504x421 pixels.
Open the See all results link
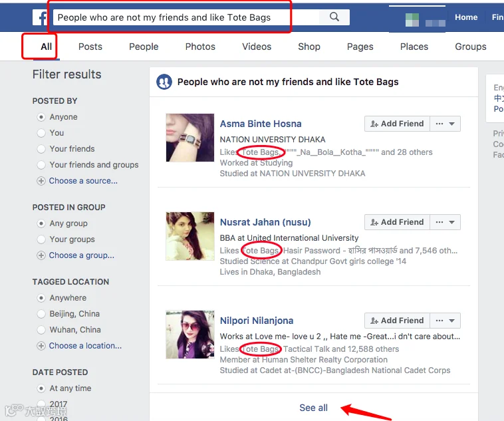coord(313,408)
